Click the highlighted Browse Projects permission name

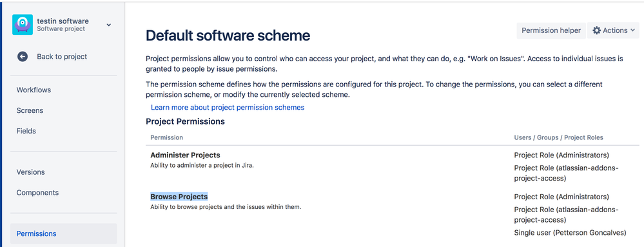[x=179, y=197]
